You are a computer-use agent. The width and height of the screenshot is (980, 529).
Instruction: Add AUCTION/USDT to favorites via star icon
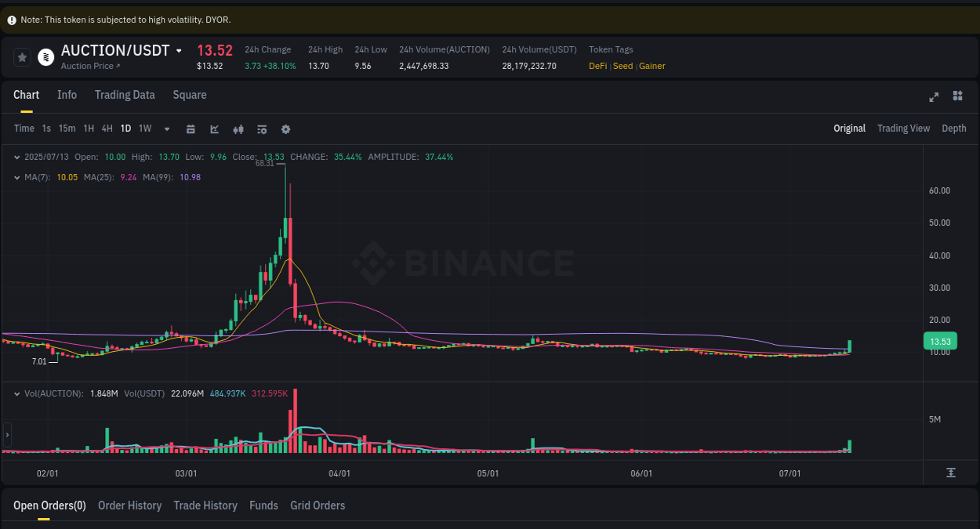(21, 56)
